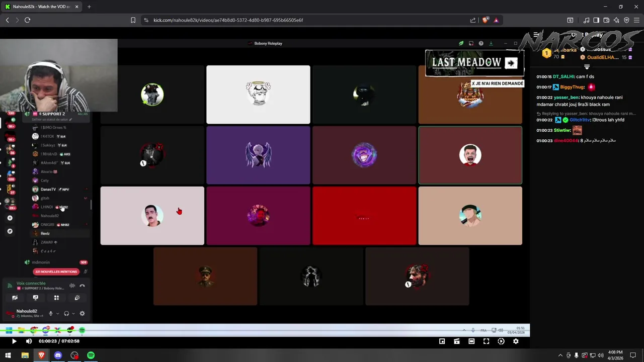This screenshot has width=644, height=362.
Task: Expand the chat leaderboard arrow
Action: pos(587,66)
